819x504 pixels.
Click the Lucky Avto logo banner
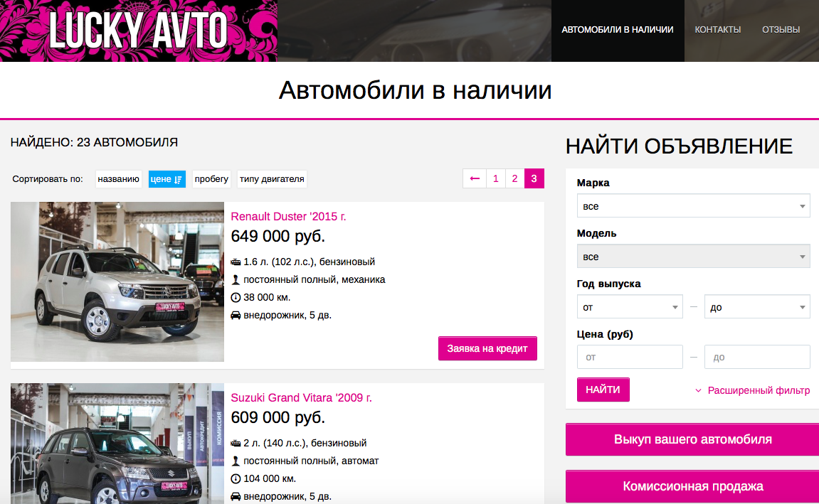point(139,31)
